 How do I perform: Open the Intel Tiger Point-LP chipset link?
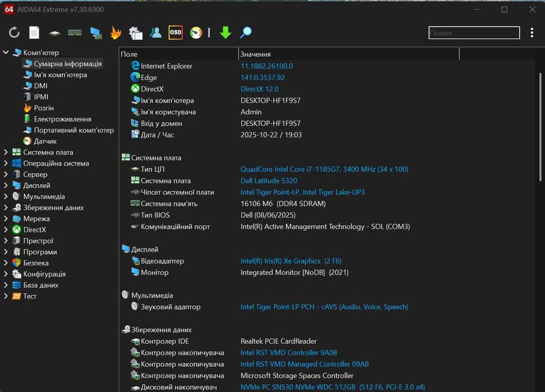click(302, 192)
